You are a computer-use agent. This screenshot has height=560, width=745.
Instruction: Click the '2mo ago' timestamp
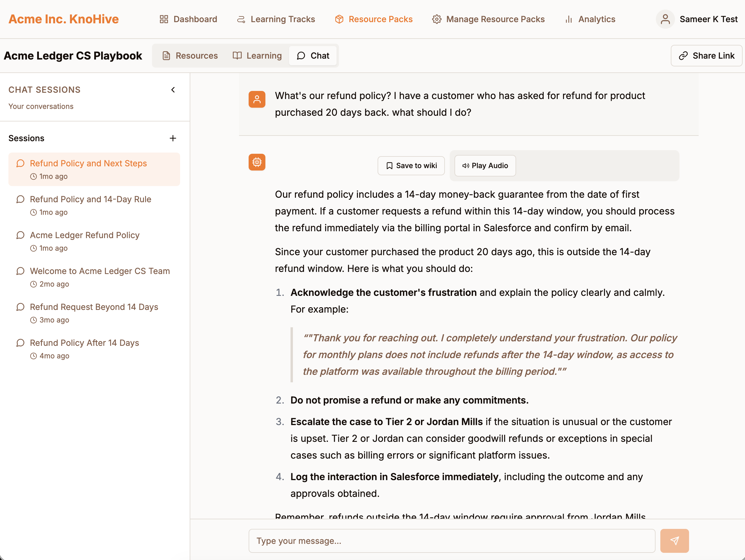54,284
